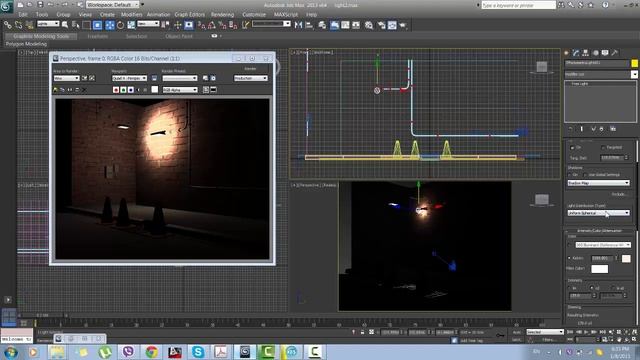
Task: Click the Clear image X icon in render window
Action: point(84,89)
